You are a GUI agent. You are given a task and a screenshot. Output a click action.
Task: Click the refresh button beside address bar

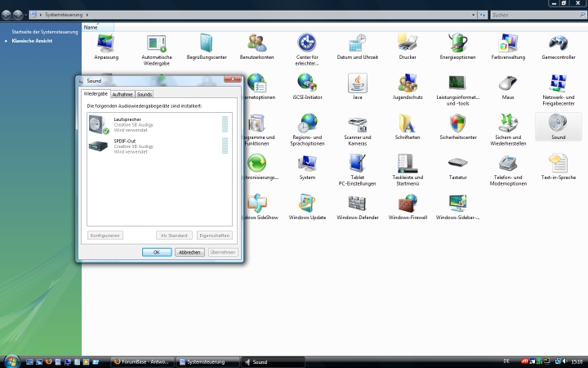pyautogui.click(x=483, y=15)
